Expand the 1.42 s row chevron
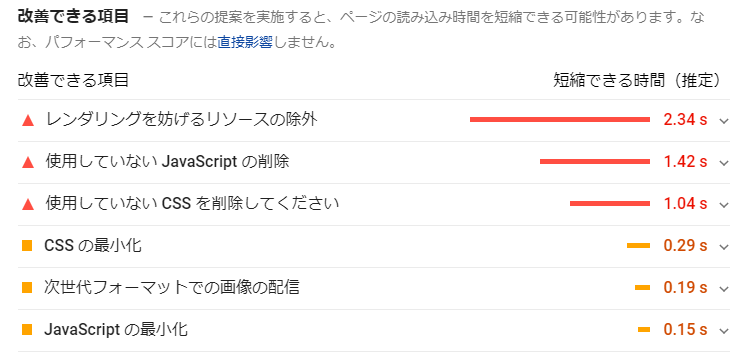Image resolution: width=752 pixels, height=363 pixels. (724, 163)
